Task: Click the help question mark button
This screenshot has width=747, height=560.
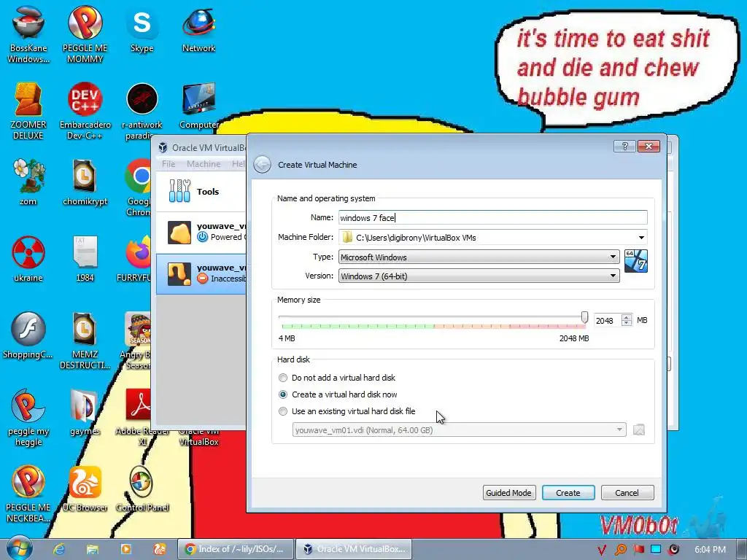Action: (x=624, y=146)
